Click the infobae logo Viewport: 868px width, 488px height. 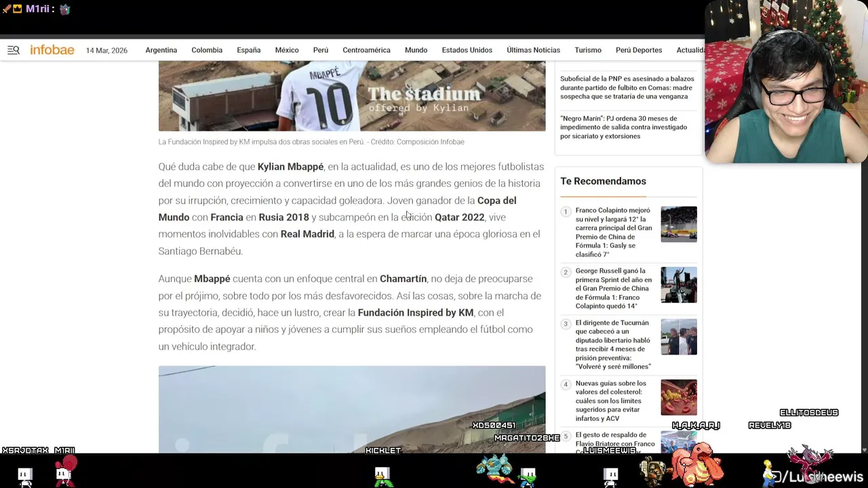pyautogui.click(x=52, y=50)
